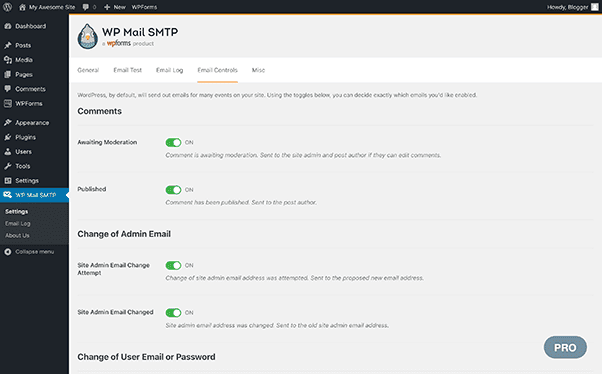Click the Pages icon in sidebar
The image size is (602, 374).
pyautogui.click(x=8, y=74)
